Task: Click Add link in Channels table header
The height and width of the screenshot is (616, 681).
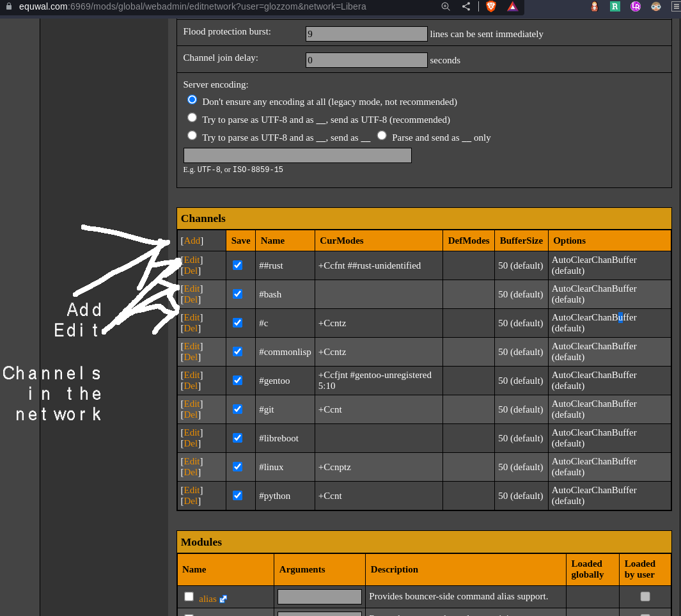Action: pyautogui.click(x=192, y=241)
